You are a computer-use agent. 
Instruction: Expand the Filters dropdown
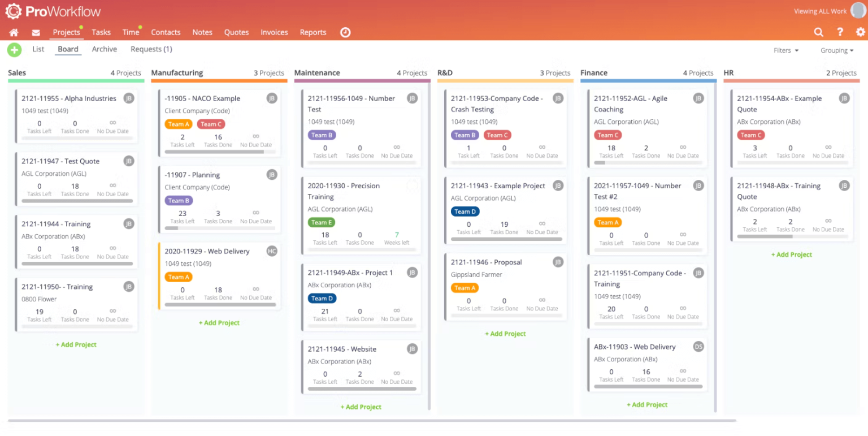coord(786,50)
